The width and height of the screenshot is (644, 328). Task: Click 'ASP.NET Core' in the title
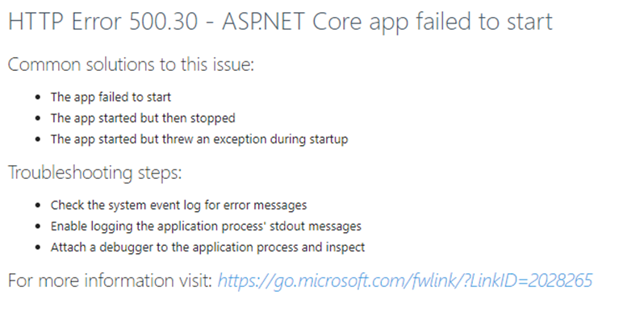tap(291, 21)
